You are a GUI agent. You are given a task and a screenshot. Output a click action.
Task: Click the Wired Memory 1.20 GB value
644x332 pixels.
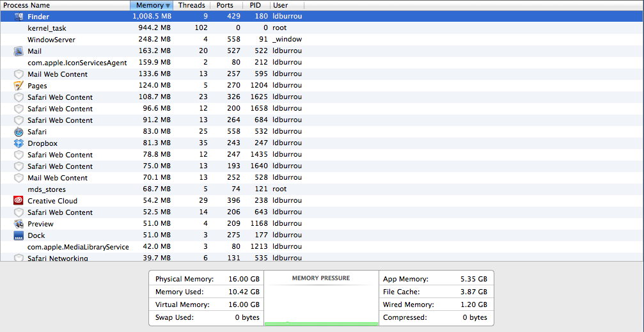pyautogui.click(x=474, y=305)
